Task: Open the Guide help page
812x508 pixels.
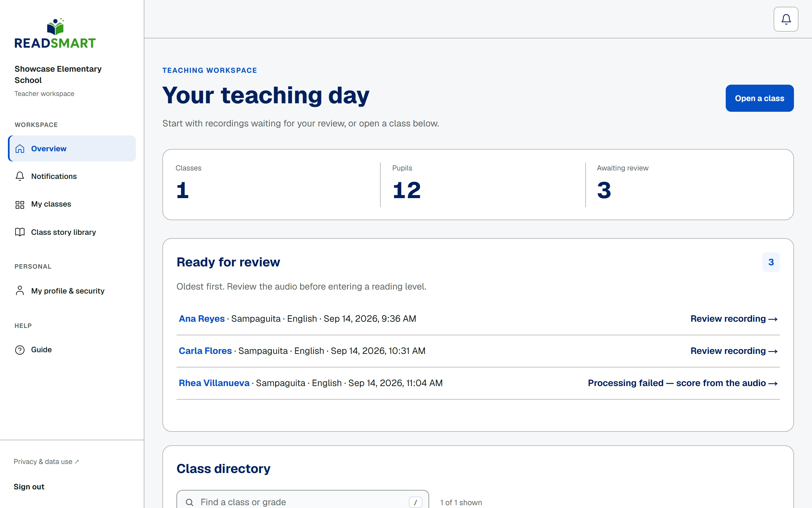Action: pyautogui.click(x=72, y=350)
